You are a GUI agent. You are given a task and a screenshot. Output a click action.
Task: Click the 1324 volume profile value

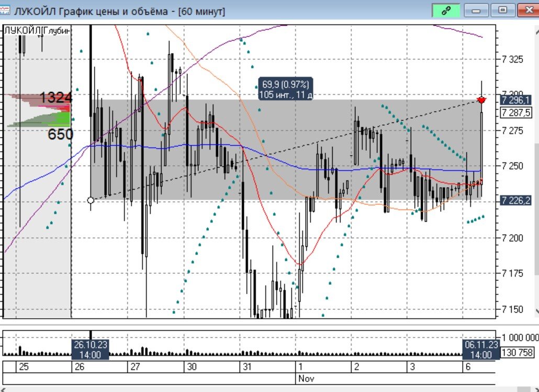click(x=55, y=98)
